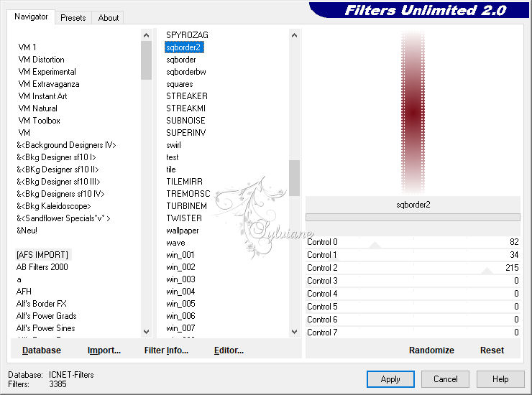Select the SUPERINV filter

tap(186, 133)
